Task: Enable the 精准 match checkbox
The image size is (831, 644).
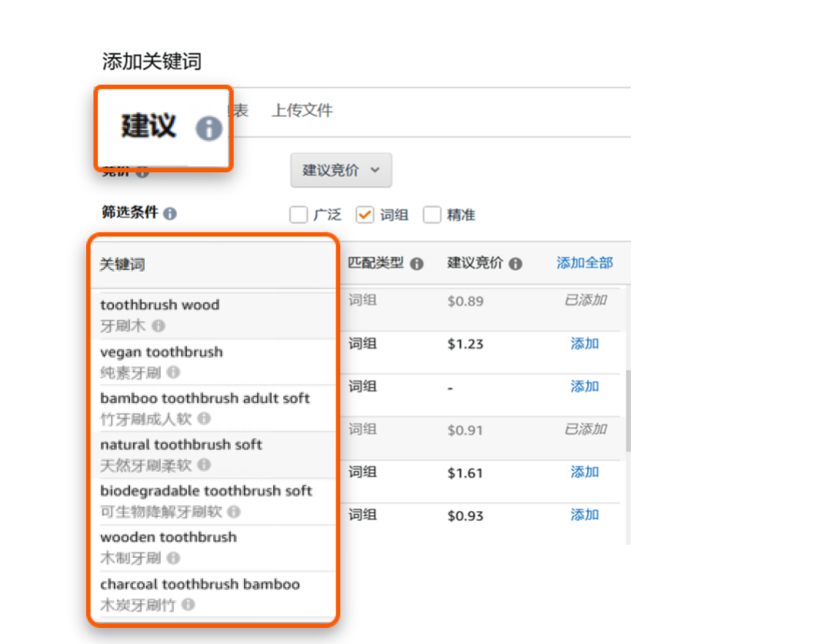Action: point(432,215)
